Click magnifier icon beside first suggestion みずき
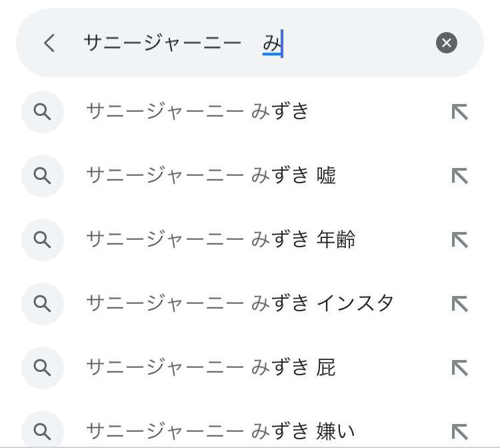 tap(43, 112)
